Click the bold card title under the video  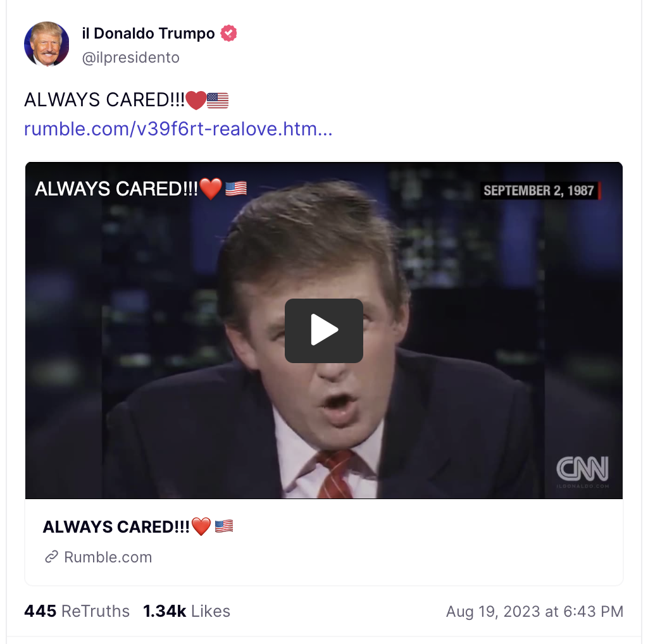click(138, 527)
